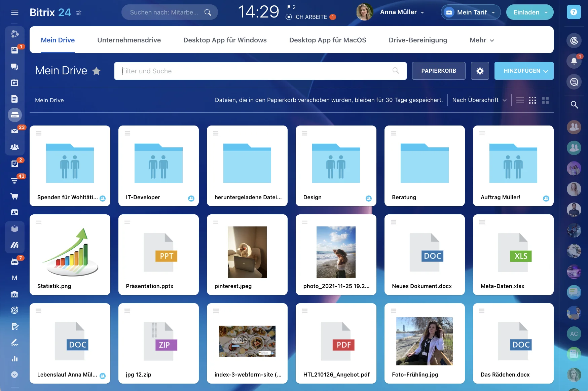Image resolution: width=588 pixels, height=391 pixels.
Task: Open the Tasks icon with badge 2
Action: (x=15, y=164)
